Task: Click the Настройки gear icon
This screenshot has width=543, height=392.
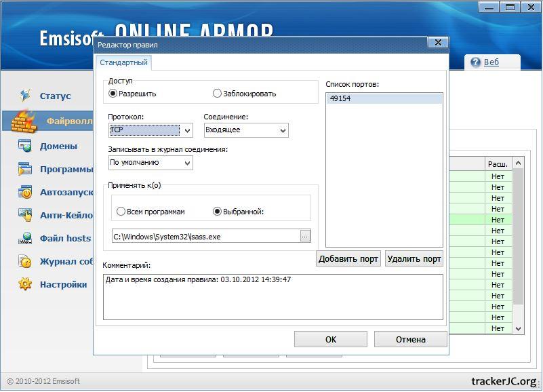Action: tap(25, 284)
